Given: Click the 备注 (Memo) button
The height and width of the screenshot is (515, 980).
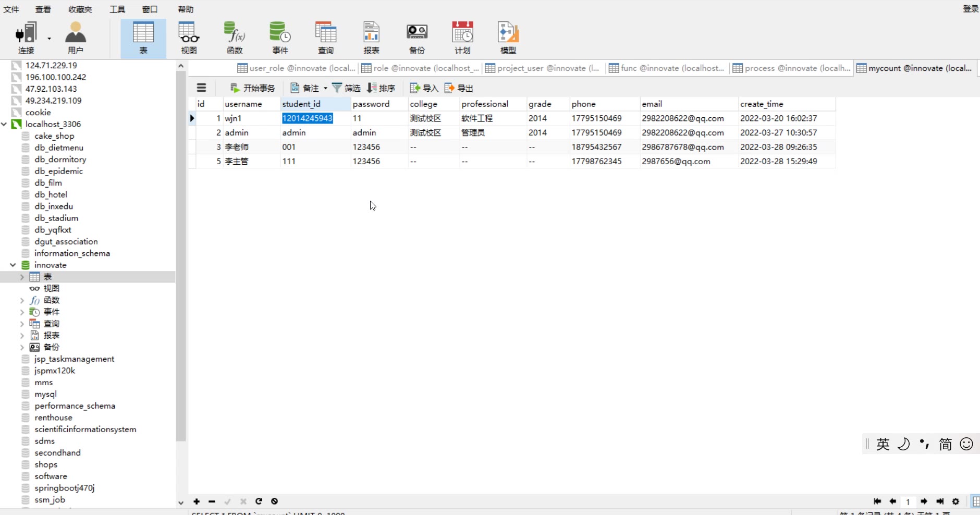Looking at the screenshot, I should pyautogui.click(x=305, y=88).
